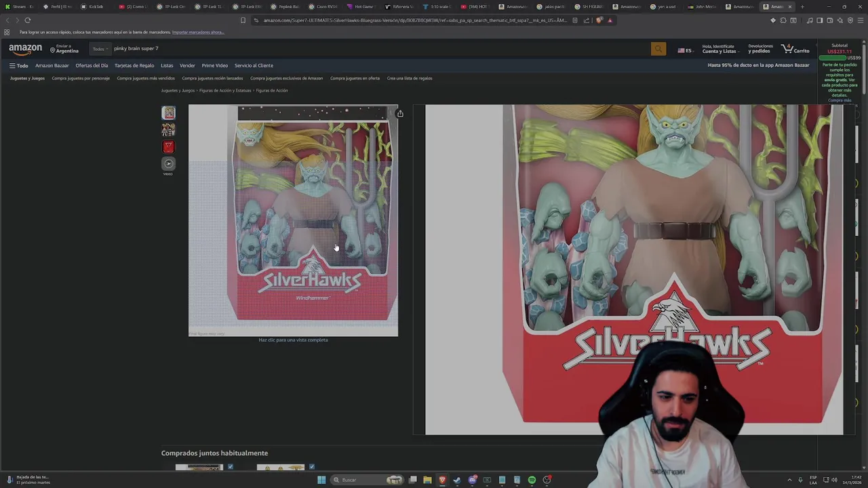Click the main SilverHawks product image
The image size is (868, 488).
pos(293,220)
